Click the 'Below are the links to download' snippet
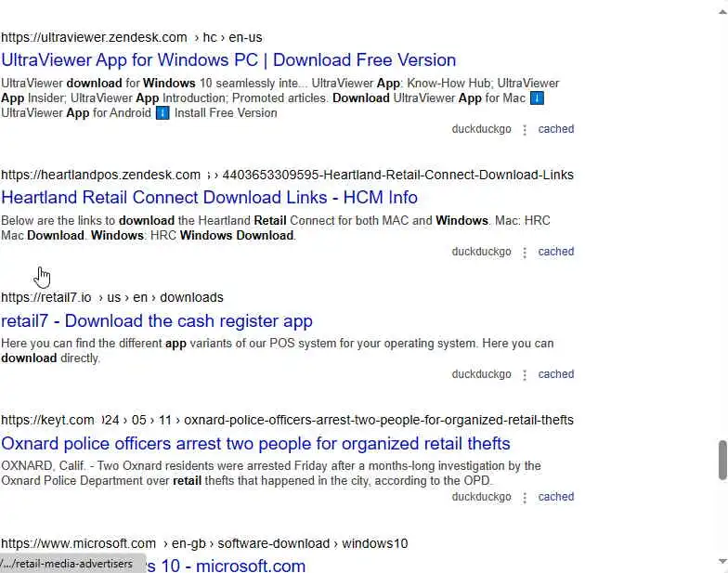728x573 pixels. (275, 228)
